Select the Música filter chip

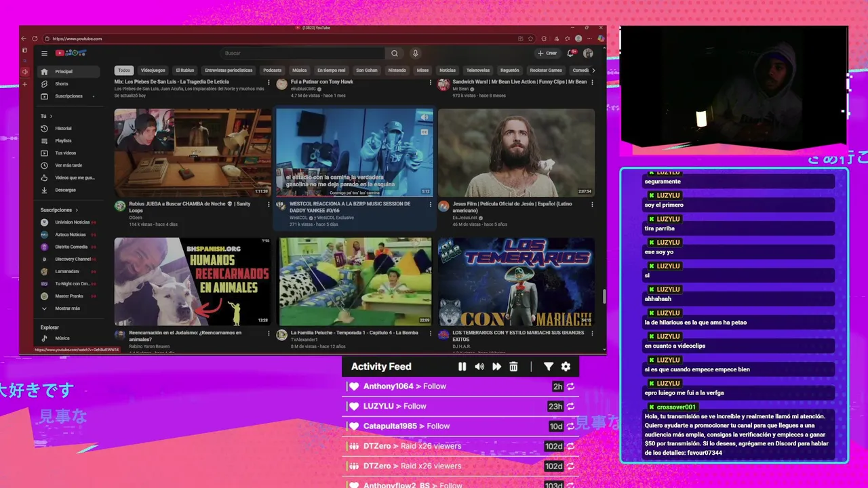click(x=299, y=70)
